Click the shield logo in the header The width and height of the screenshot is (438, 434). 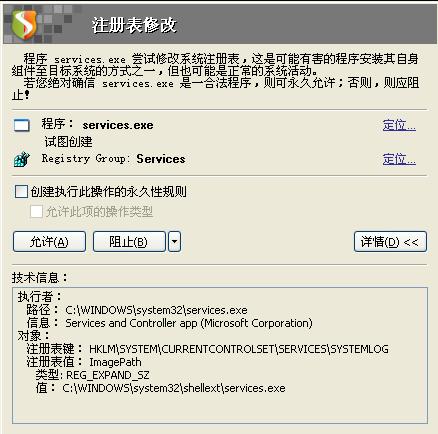pos(24,24)
